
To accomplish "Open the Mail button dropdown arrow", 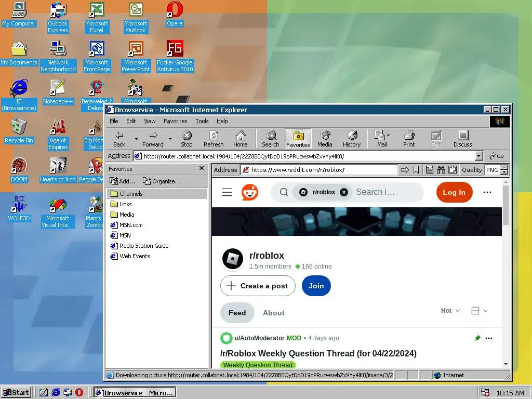I will coord(389,136).
